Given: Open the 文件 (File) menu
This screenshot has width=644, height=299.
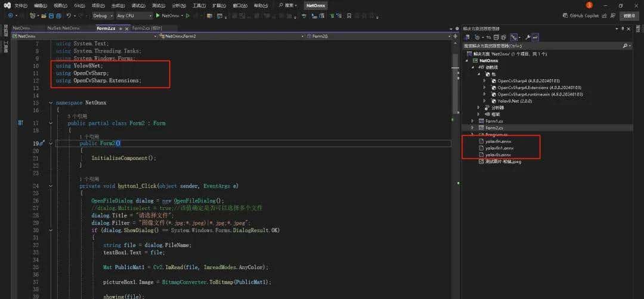Looking at the screenshot, I should click(20, 5).
